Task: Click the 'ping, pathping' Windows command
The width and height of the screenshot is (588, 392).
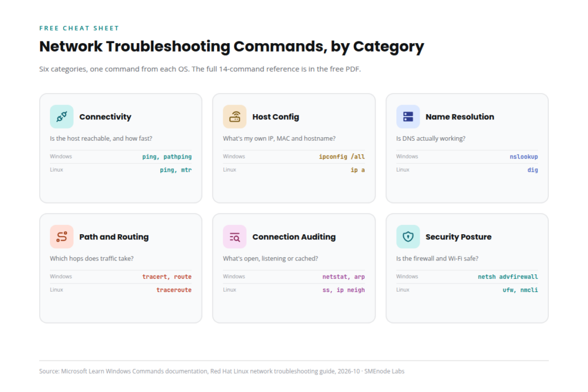Action: [167, 157]
